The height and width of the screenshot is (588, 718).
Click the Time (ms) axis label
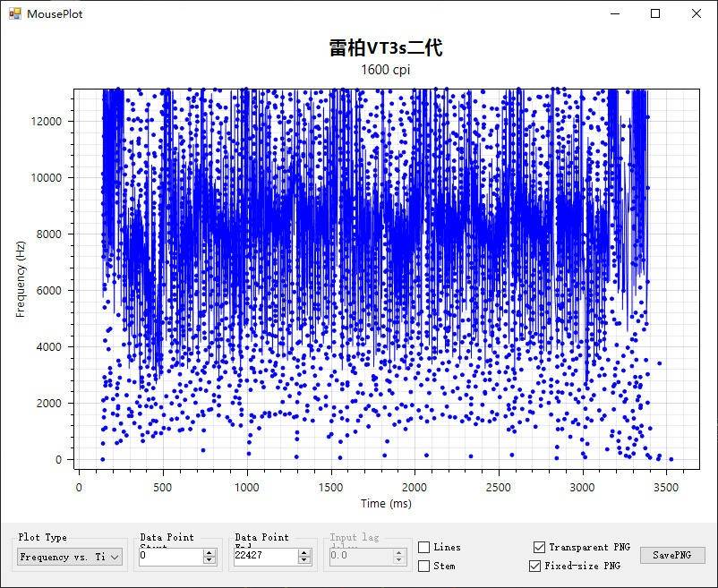[386, 503]
